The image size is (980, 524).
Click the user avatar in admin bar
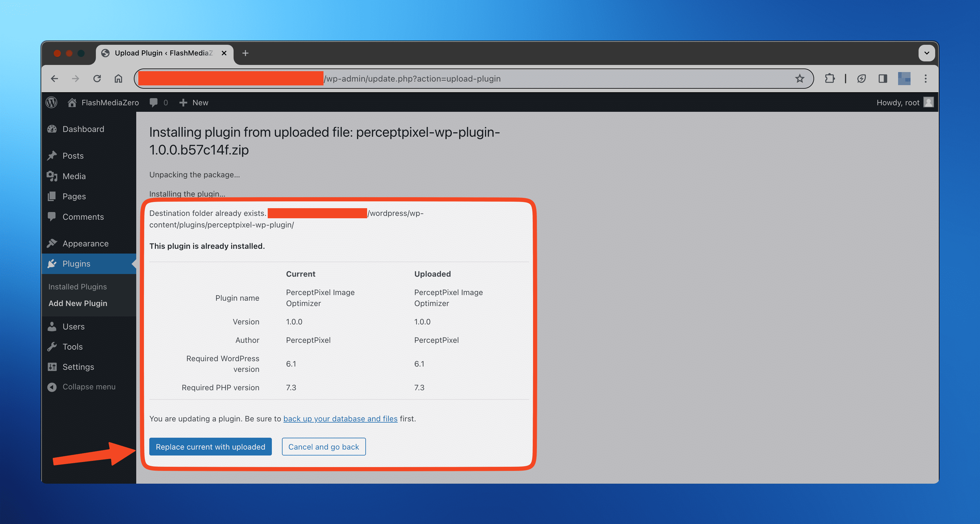pyautogui.click(x=928, y=103)
